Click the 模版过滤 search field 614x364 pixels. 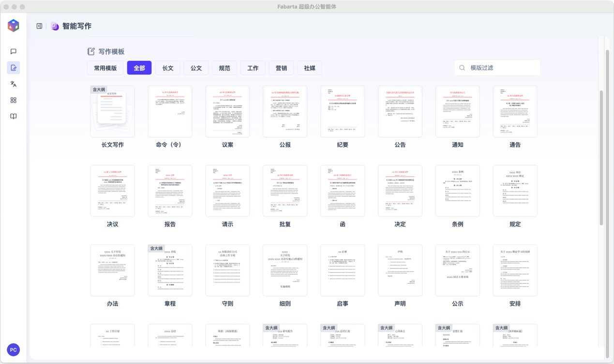tap(498, 68)
